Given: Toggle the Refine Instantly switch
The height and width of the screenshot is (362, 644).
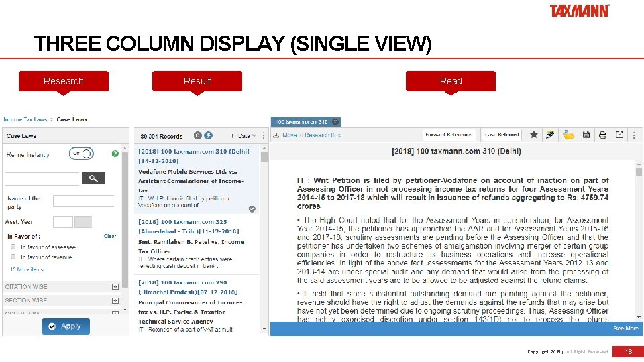Looking at the screenshot, I should [x=81, y=154].
